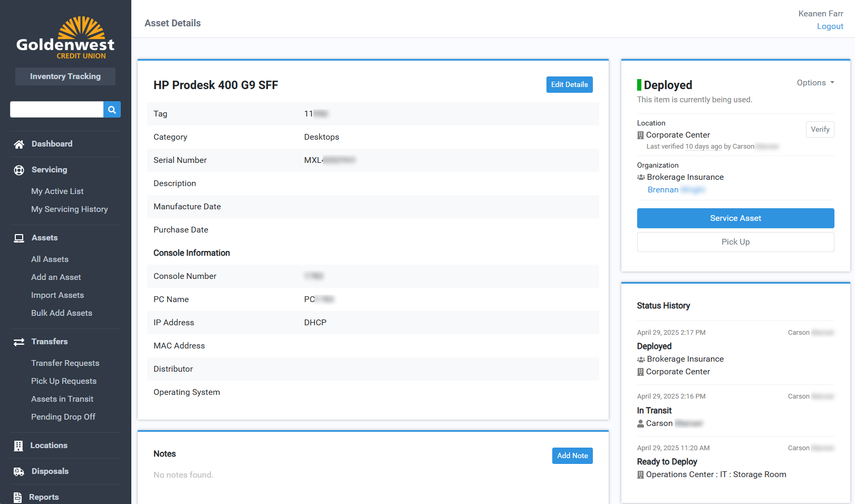Expand the Options dropdown menu

click(815, 83)
